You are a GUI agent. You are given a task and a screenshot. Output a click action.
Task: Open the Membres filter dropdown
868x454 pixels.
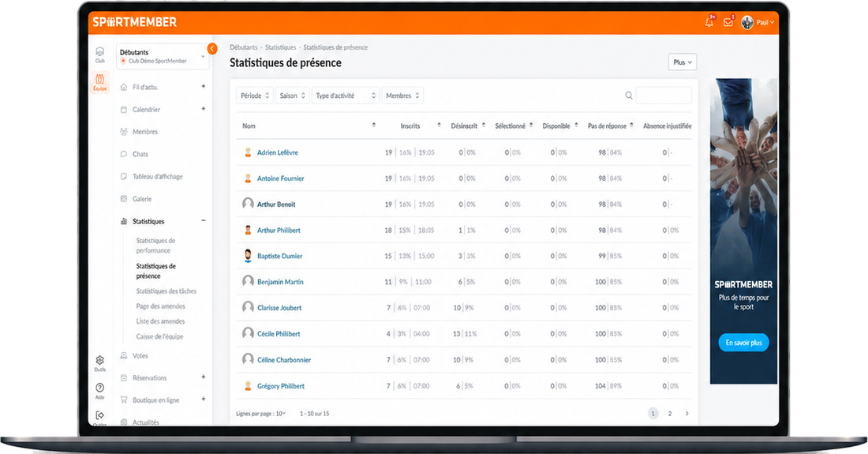coord(402,96)
